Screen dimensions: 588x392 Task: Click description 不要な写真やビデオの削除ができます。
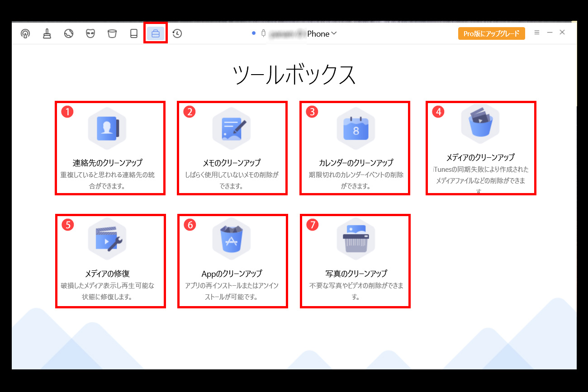click(x=356, y=291)
